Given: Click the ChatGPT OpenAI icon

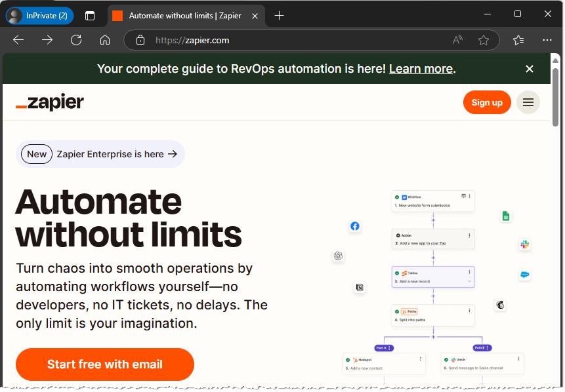Looking at the screenshot, I should (x=338, y=256).
